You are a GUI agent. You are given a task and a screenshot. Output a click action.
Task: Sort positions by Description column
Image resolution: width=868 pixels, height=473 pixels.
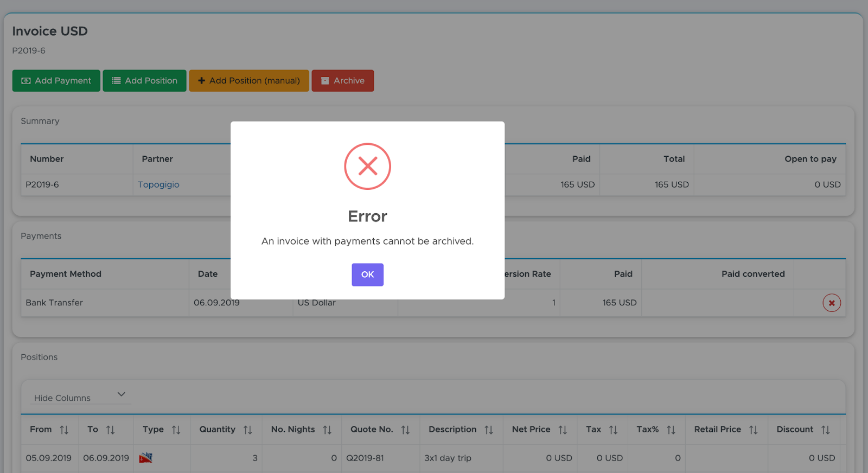[x=489, y=430]
